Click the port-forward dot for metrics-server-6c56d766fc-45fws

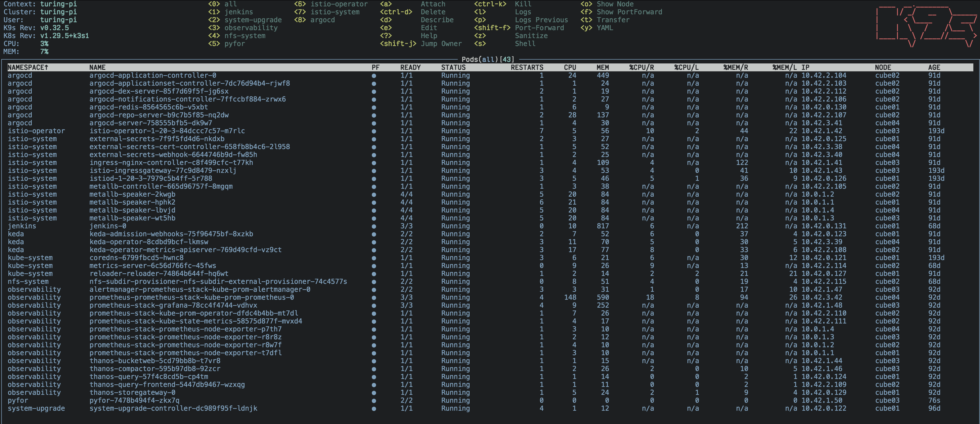(x=374, y=266)
